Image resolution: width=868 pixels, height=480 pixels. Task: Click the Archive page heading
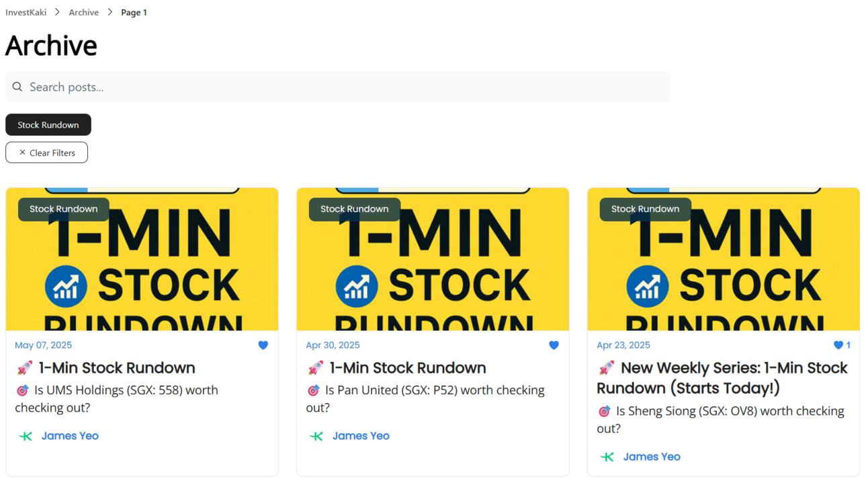pos(51,46)
